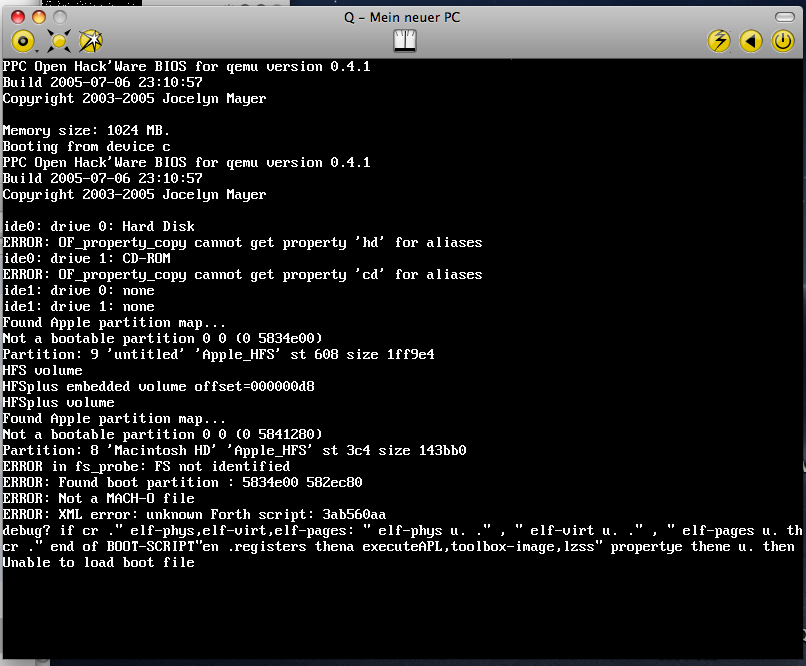806x666 pixels.
Task: Click the 'hd' for aliases error line
Action: (x=243, y=243)
